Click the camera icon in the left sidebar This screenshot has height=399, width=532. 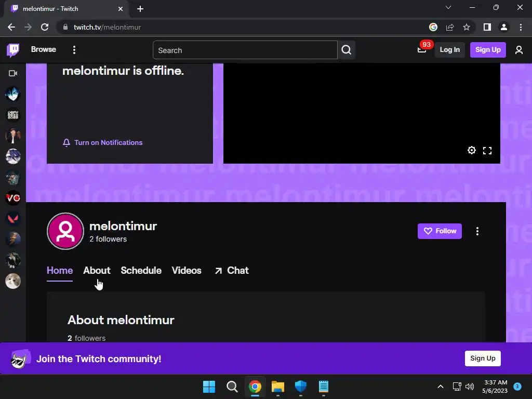[x=13, y=73]
